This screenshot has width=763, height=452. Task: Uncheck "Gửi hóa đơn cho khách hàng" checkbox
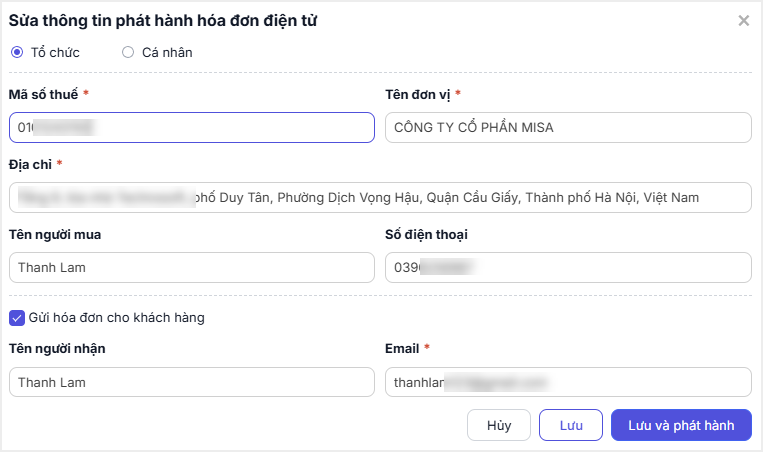click(17, 318)
